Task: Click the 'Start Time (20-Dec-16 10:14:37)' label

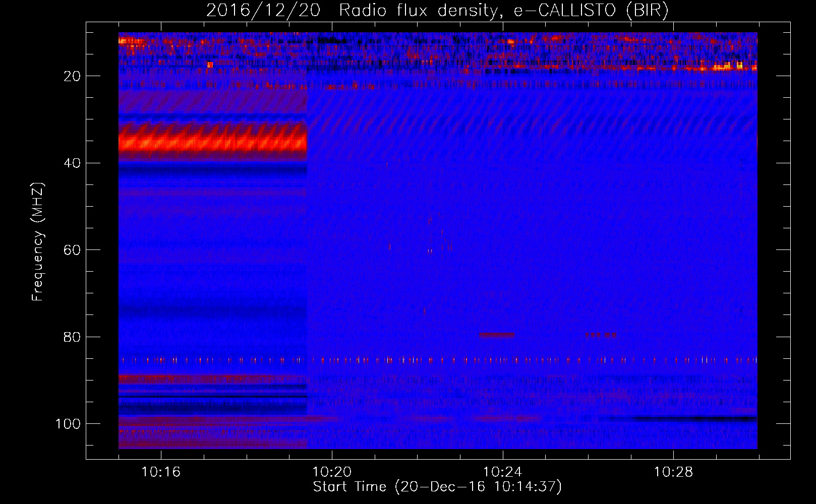Action: (437, 487)
